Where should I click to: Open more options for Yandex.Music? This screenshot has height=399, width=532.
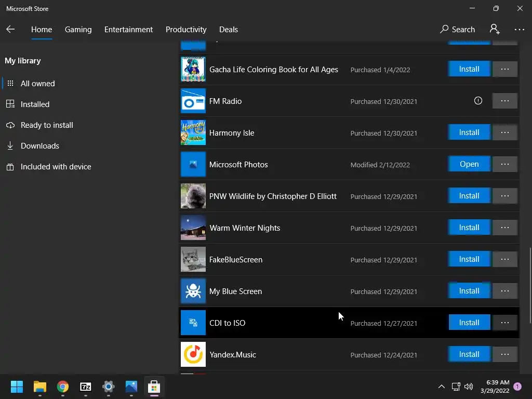pos(505,354)
